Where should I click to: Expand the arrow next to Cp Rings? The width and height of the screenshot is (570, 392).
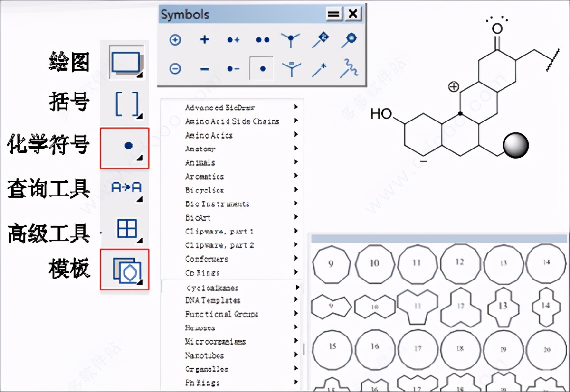tap(296, 272)
